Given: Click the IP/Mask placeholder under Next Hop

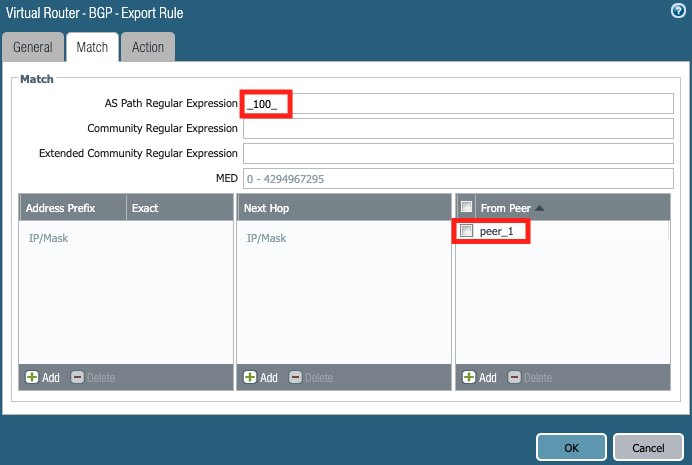Looking at the screenshot, I should click(x=267, y=238).
